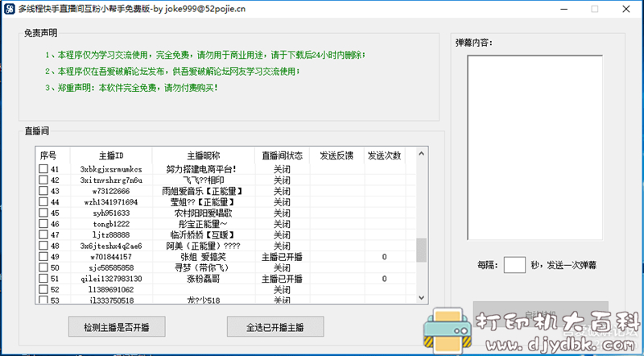This screenshot has width=644, height=356.
Task: Click nickname 雨姐爱音乐【正能量】
Action: pos(204,191)
